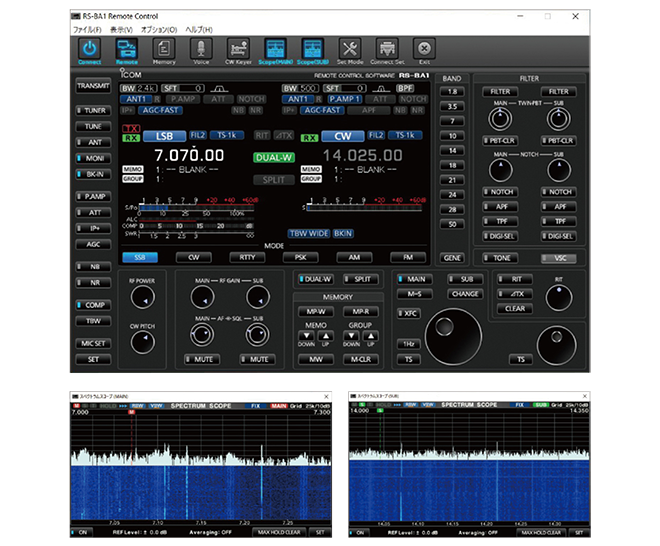Click the MIC SET button
Viewport: 660px width, 546px height.
click(x=93, y=344)
